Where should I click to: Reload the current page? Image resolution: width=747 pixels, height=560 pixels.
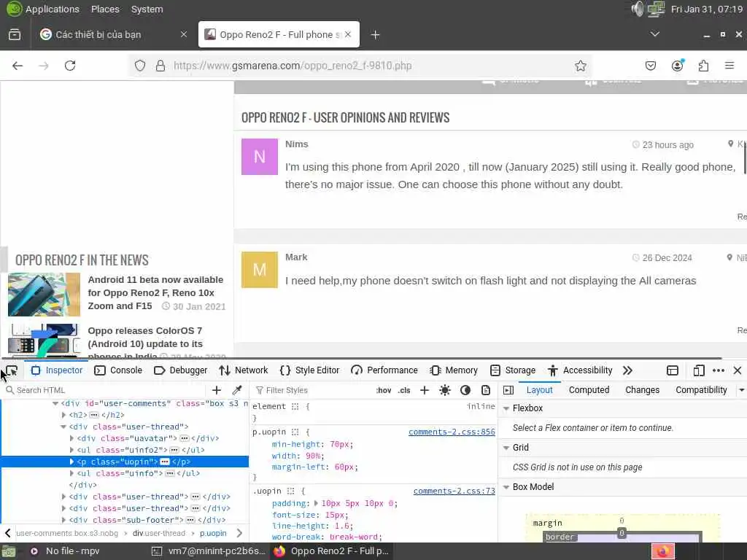point(70,66)
